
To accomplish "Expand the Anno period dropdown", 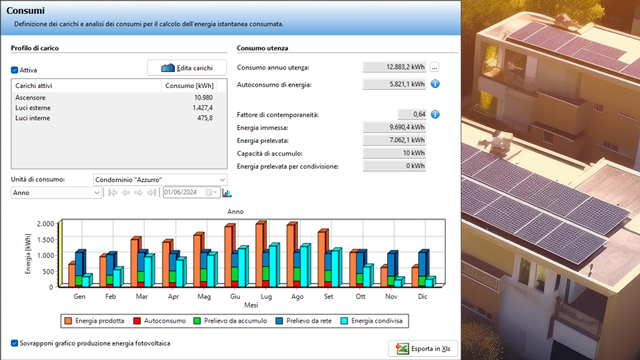I will point(56,193).
